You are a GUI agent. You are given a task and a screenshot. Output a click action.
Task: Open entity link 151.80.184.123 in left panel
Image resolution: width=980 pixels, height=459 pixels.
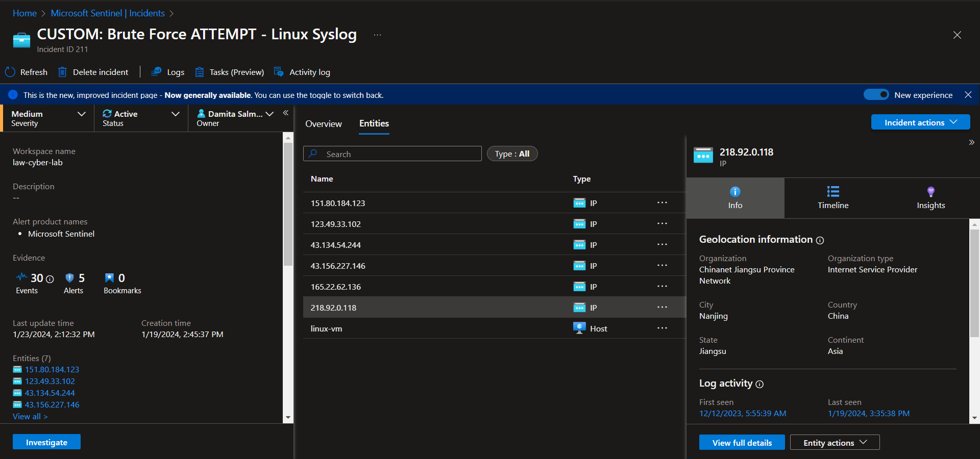pos(52,370)
